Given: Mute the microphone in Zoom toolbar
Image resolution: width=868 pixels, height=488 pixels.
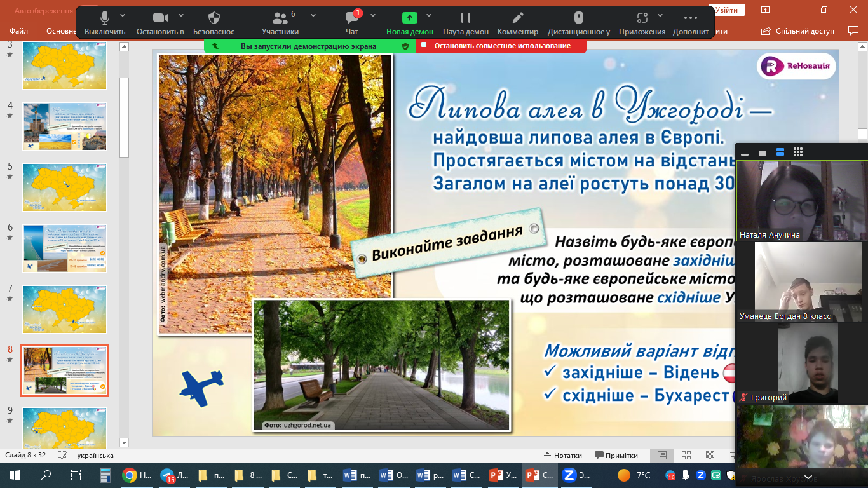Looking at the screenshot, I should click(105, 23).
